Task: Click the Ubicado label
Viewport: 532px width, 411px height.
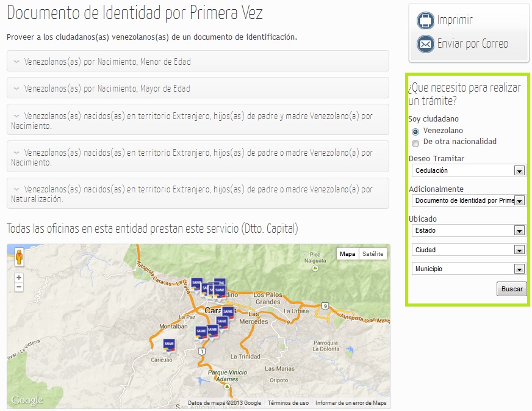Action: click(x=423, y=219)
